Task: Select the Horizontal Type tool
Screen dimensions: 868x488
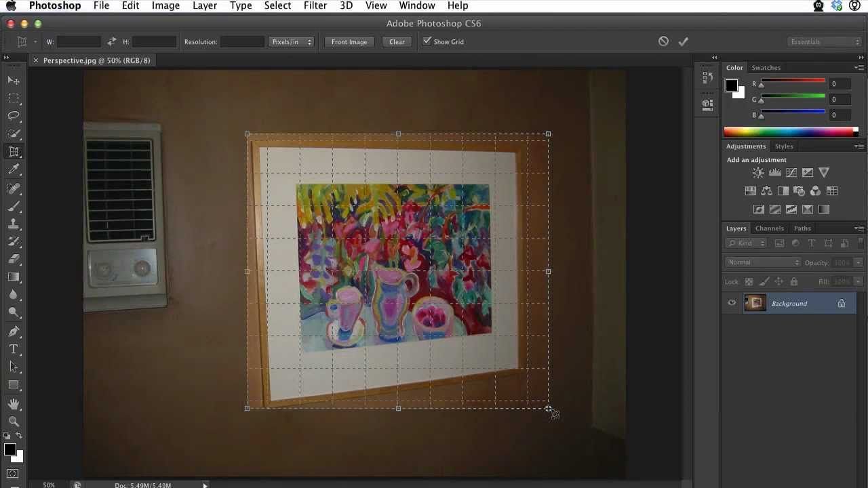Action: point(14,349)
